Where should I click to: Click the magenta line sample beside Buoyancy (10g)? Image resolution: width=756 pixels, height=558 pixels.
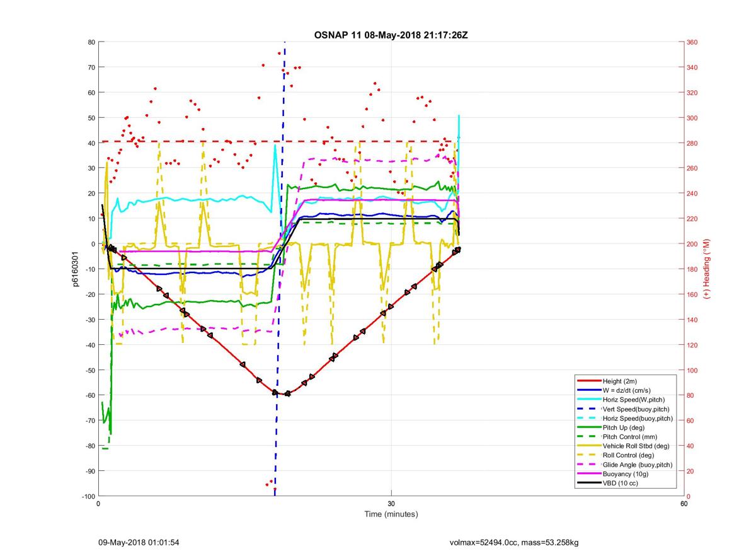click(588, 474)
